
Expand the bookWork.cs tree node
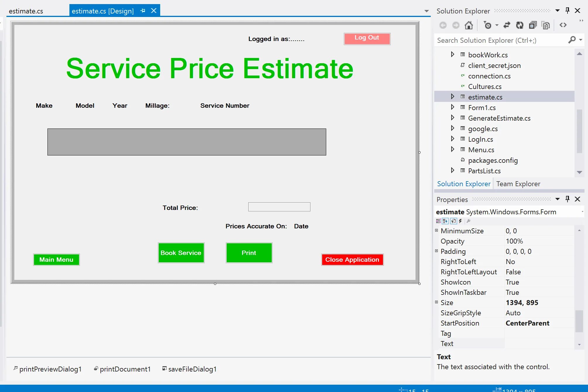452,54
